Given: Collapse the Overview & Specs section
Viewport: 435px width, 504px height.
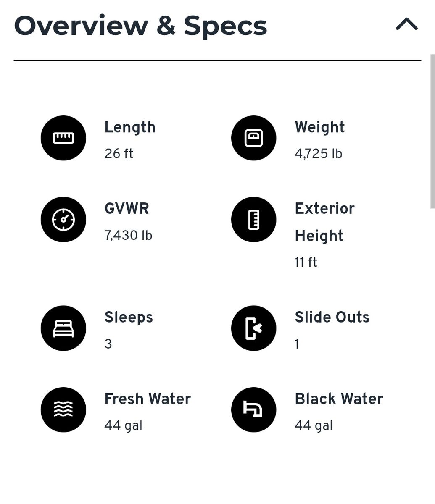Looking at the screenshot, I should tap(406, 24).
